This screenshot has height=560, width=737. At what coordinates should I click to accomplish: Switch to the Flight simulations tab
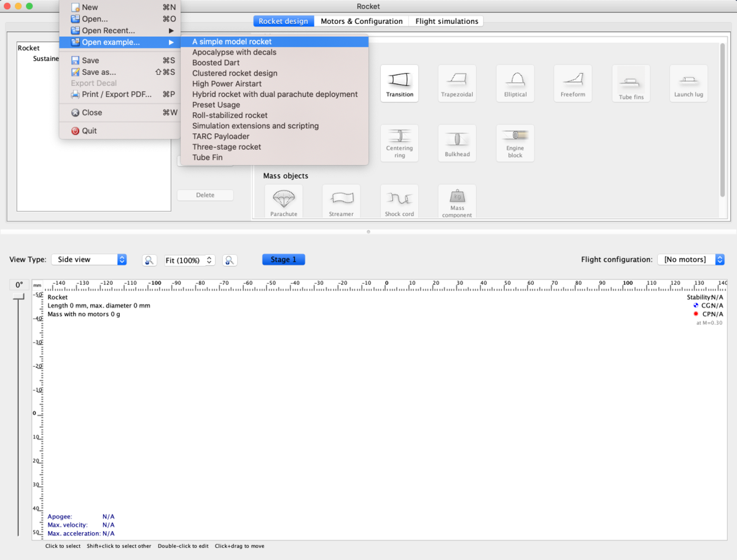[x=446, y=21]
